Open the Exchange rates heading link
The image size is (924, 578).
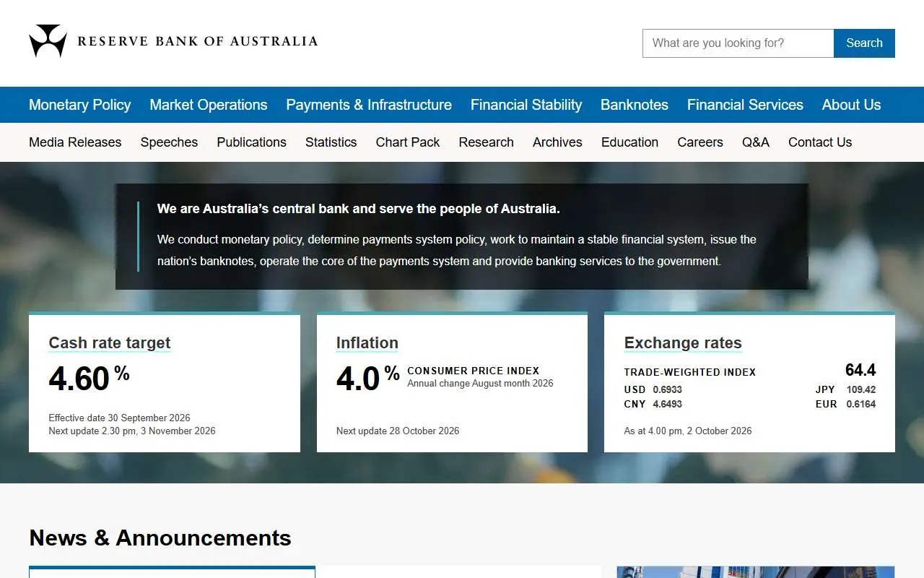click(x=683, y=343)
